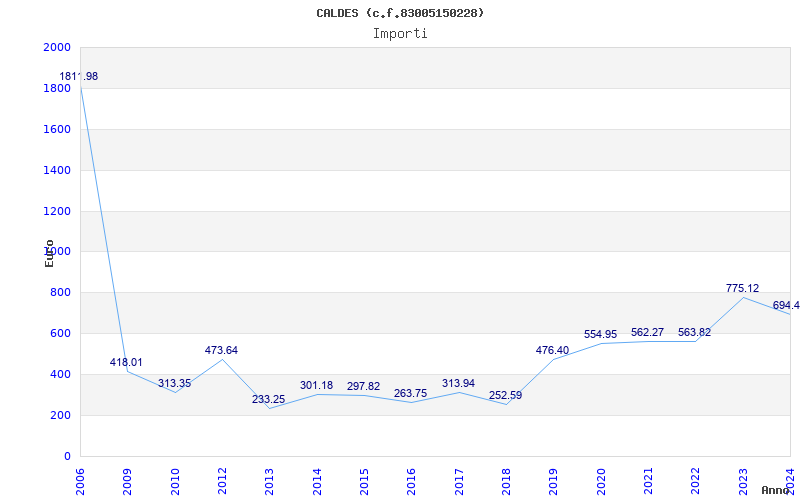Screen dimensions: 800x500
Task: Select y-axis tick 400
Action: tap(61, 374)
